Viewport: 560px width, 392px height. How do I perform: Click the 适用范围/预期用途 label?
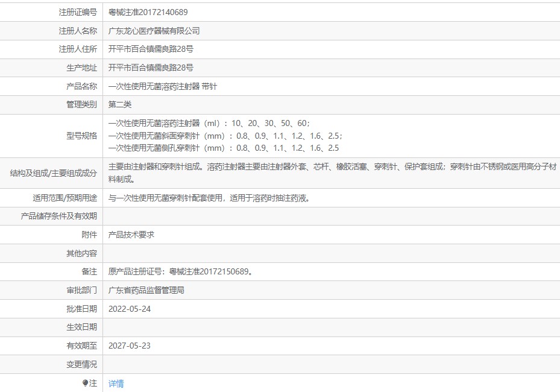[x=65, y=198]
